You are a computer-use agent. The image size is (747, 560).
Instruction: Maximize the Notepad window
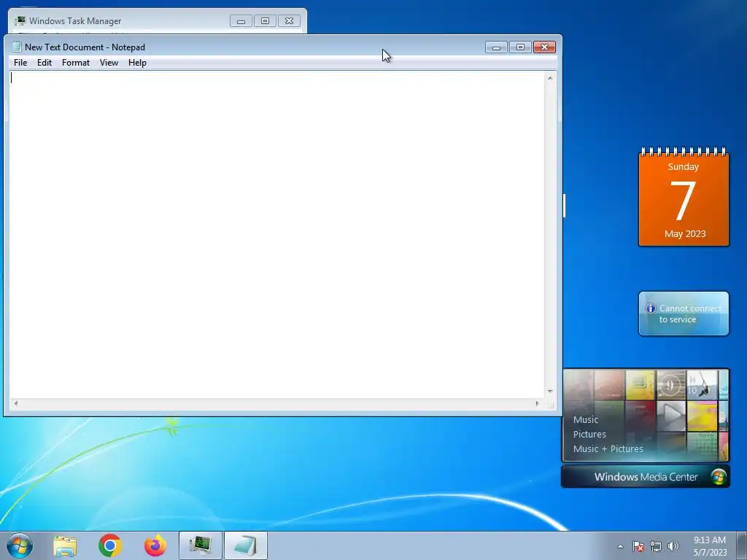[520, 47]
